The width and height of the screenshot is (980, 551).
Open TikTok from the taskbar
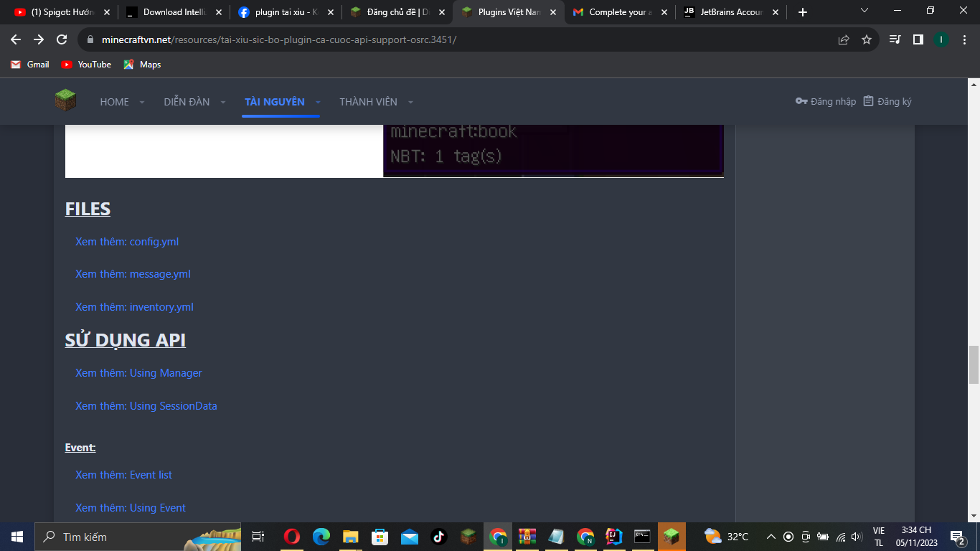(438, 537)
